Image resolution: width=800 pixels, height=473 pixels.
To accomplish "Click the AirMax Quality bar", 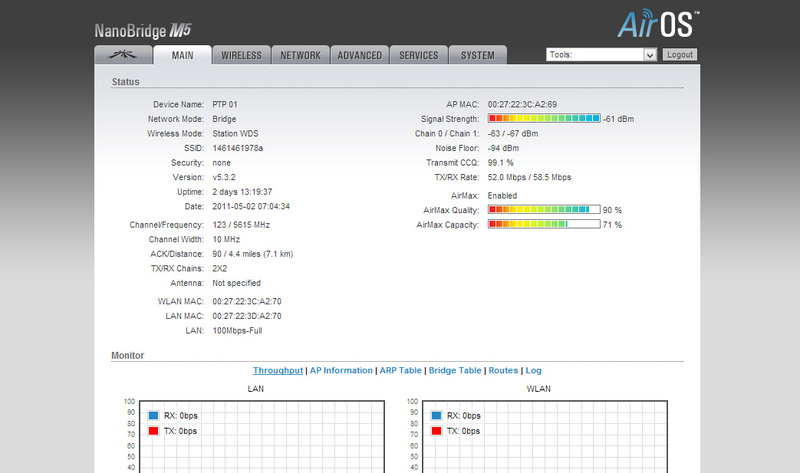I will point(544,209).
